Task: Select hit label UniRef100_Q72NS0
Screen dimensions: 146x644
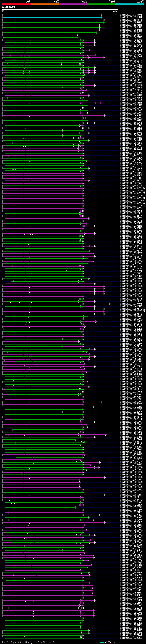Action: tap(131, 65)
